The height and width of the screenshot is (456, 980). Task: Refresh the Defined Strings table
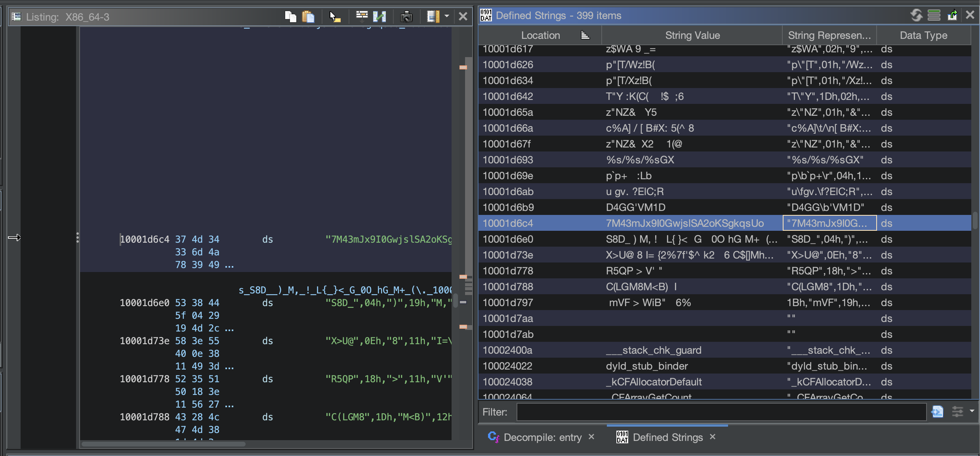(x=916, y=15)
